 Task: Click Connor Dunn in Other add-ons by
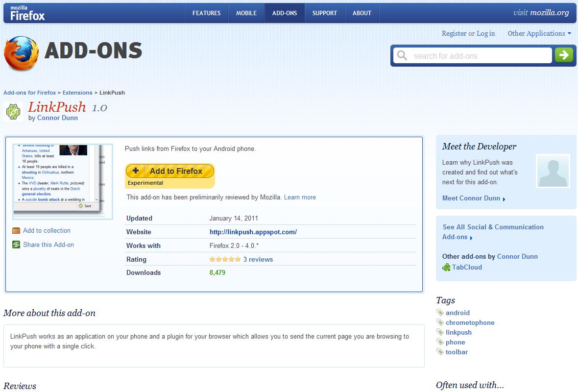[518, 257]
